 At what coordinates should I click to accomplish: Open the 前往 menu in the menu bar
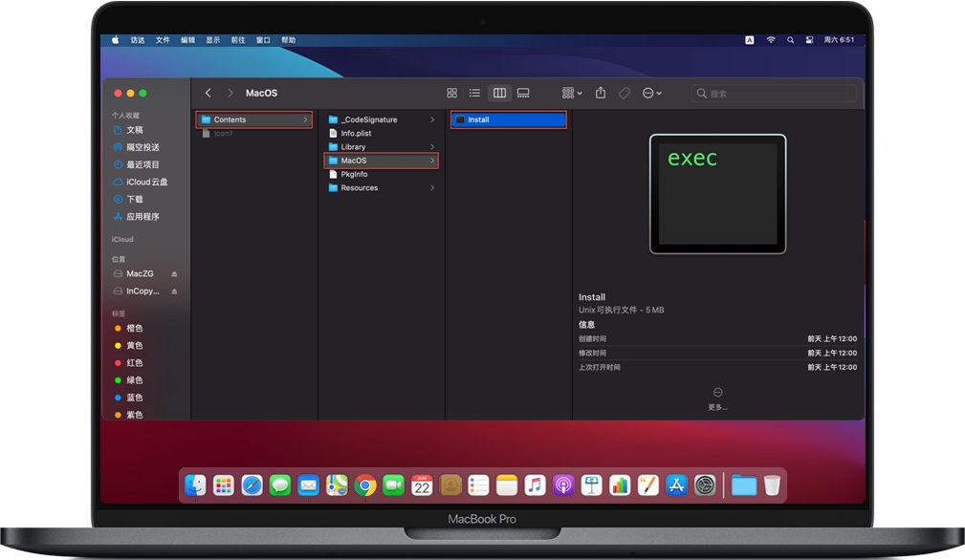pos(237,40)
